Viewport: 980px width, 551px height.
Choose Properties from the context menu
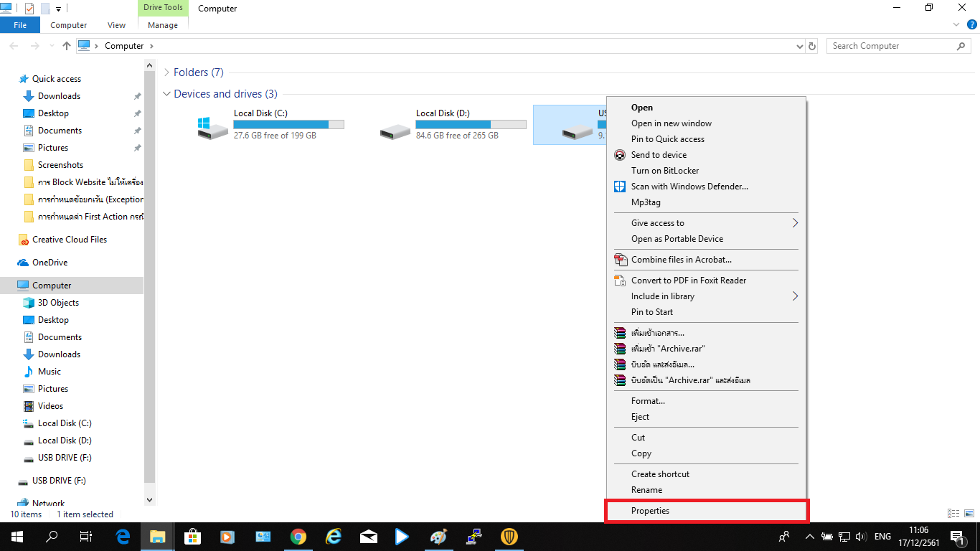click(650, 511)
